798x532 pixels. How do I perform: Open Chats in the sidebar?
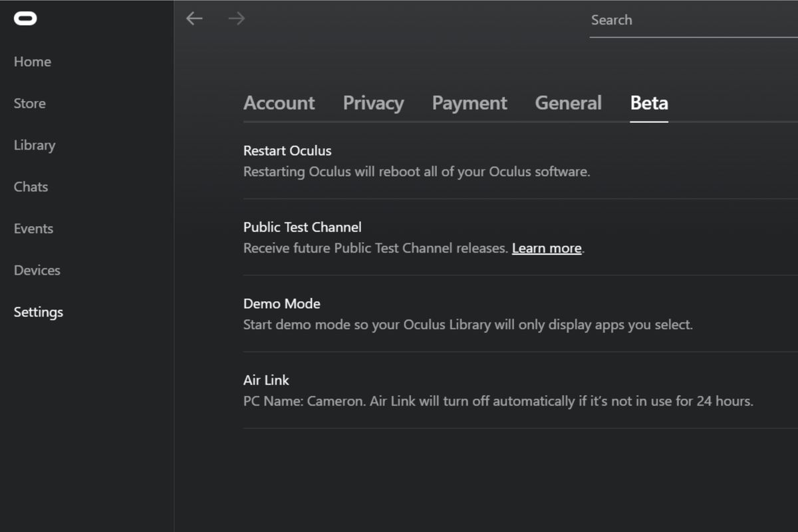tap(31, 187)
